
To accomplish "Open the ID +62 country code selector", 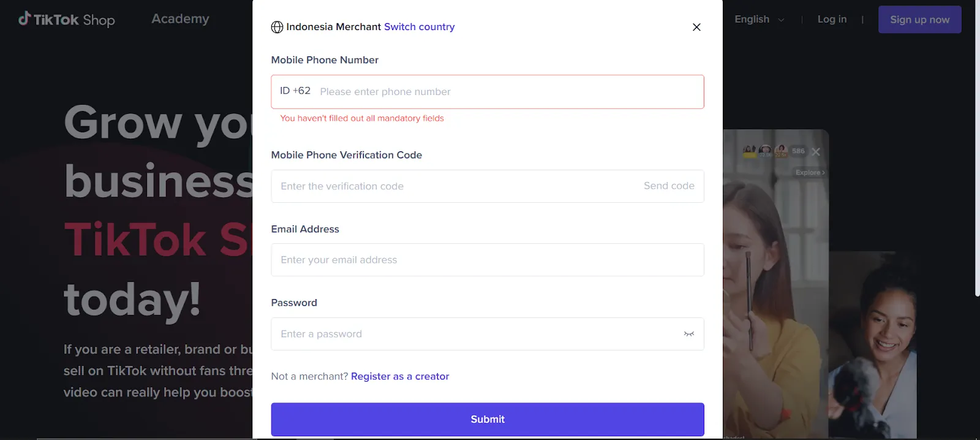I will click(295, 91).
